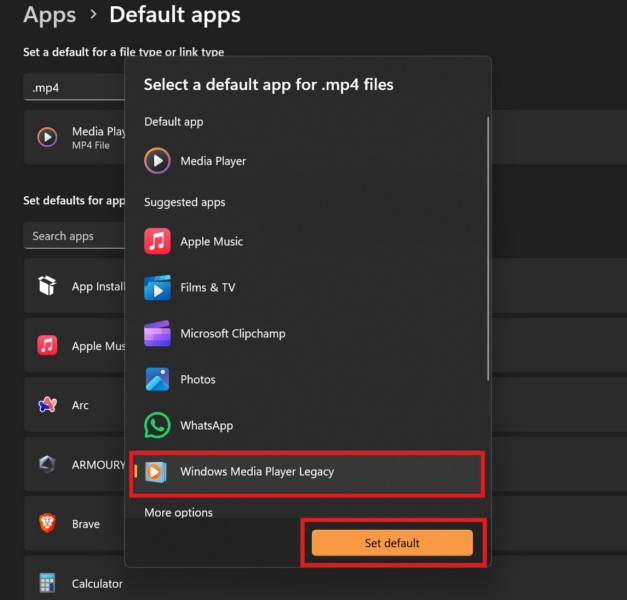Image resolution: width=627 pixels, height=600 pixels.
Task: Choose the Films & TV icon
Action: (157, 288)
